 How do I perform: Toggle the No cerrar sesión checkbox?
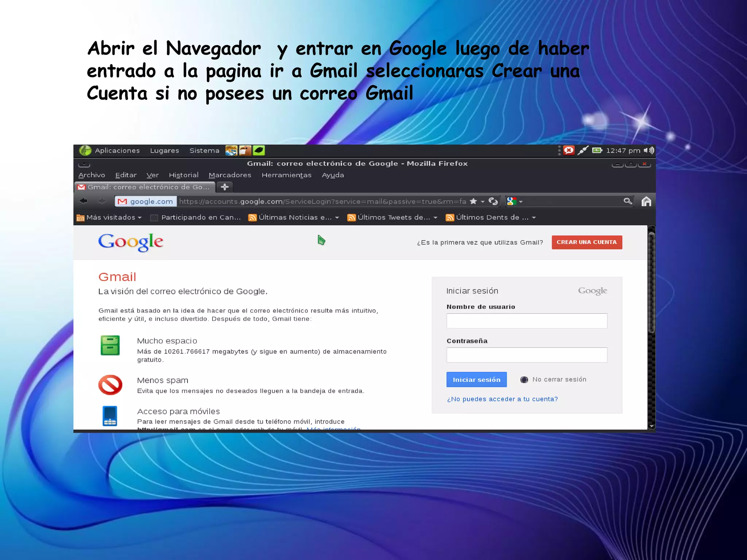point(524,380)
